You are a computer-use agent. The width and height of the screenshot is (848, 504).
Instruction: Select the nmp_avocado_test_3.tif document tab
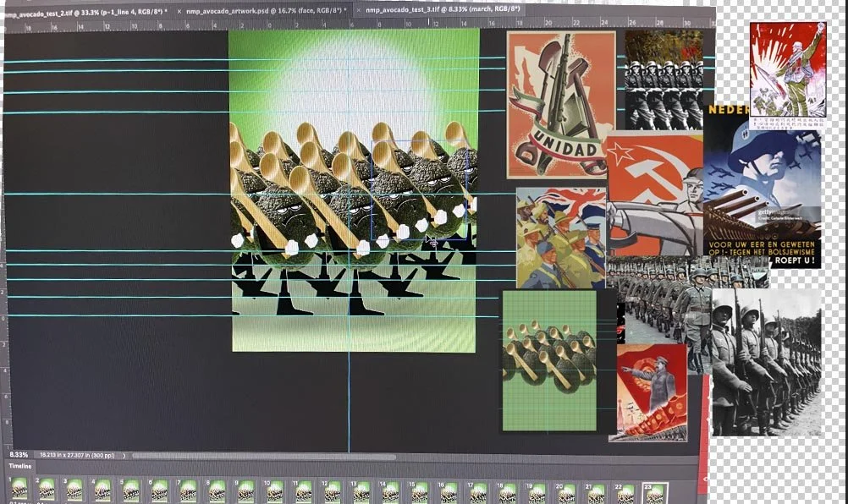[443, 9]
